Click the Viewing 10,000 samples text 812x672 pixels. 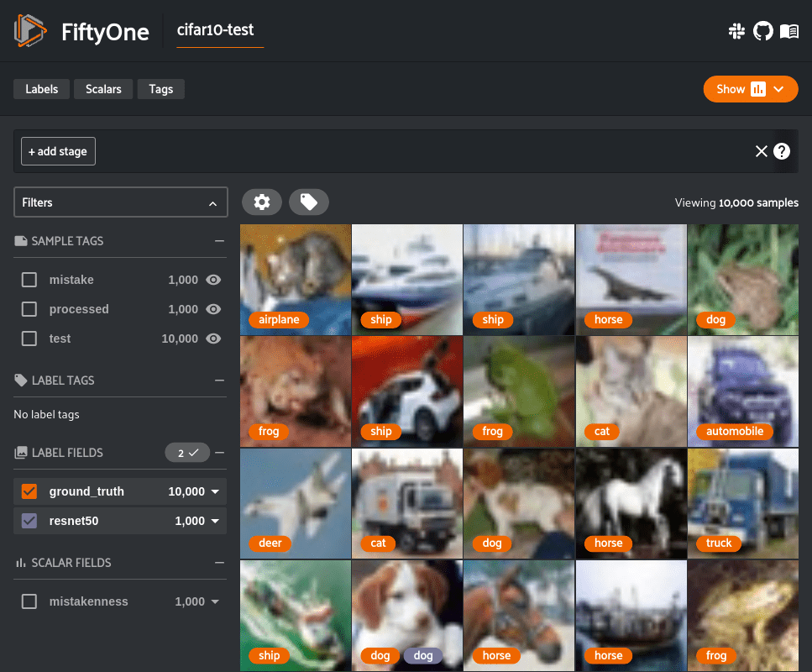736,202
